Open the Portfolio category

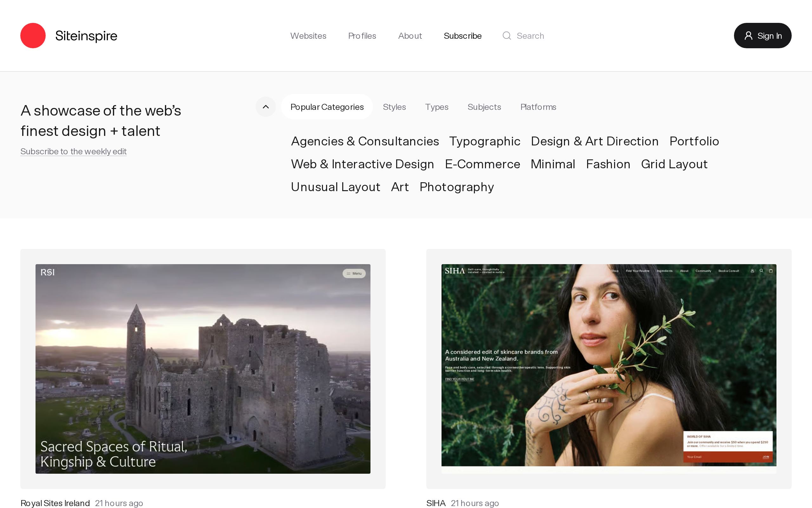pyautogui.click(x=694, y=141)
